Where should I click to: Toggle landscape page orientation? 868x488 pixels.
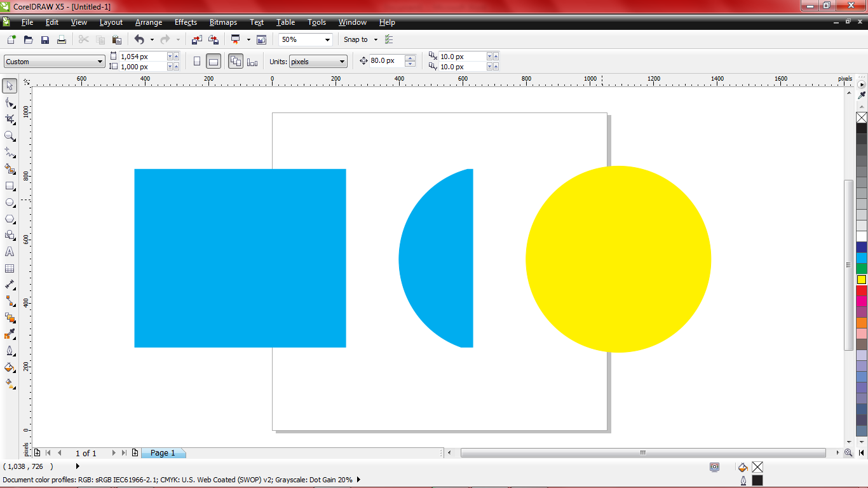point(214,61)
